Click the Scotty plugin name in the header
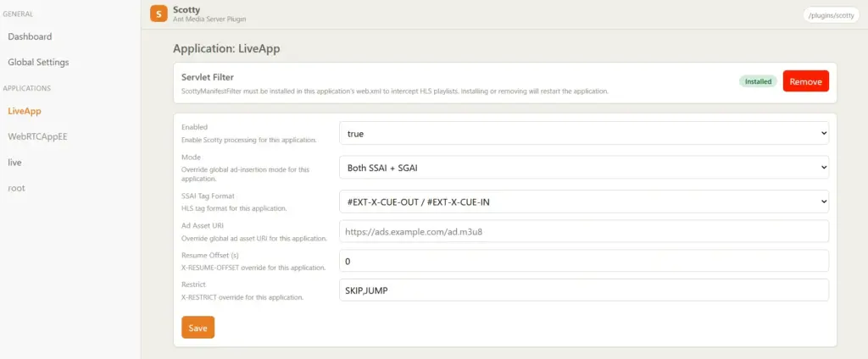Screen dimensions: 868x359 186,10
